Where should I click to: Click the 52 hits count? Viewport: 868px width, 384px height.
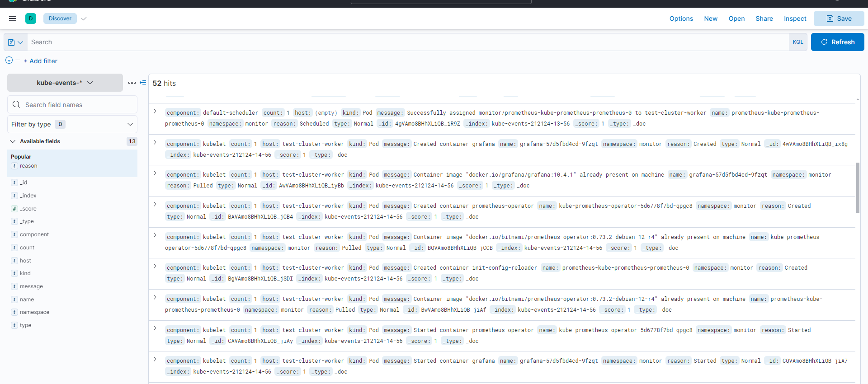[164, 83]
